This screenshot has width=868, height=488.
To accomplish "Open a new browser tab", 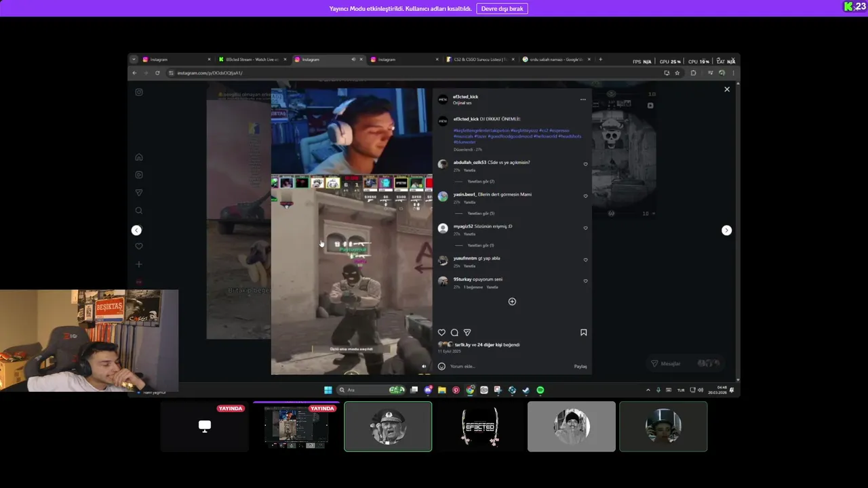I will (x=600, y=60).
